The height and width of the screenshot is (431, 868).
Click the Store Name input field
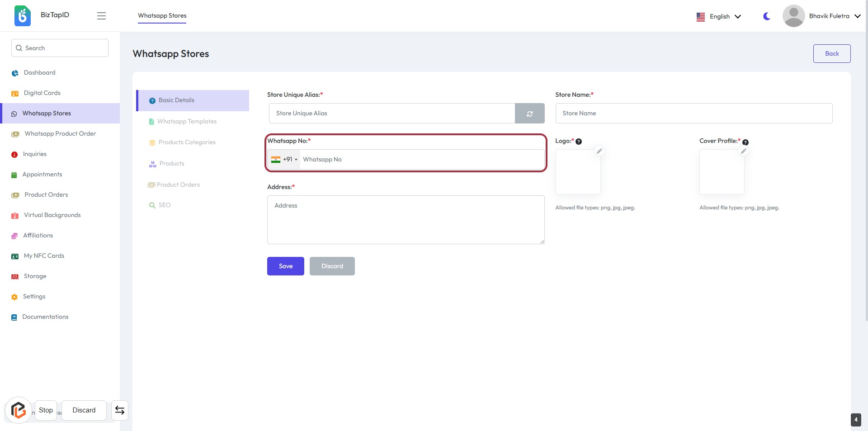pos(693,114)
